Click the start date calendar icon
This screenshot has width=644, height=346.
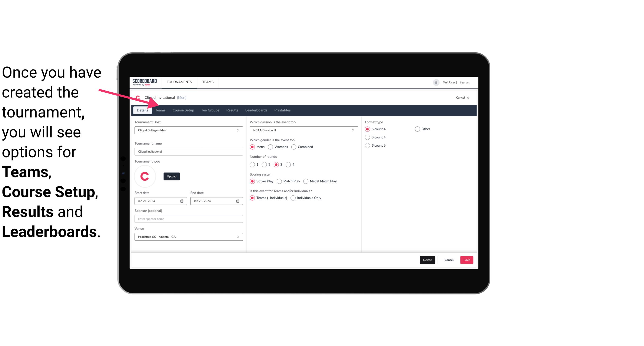point(182,201)
